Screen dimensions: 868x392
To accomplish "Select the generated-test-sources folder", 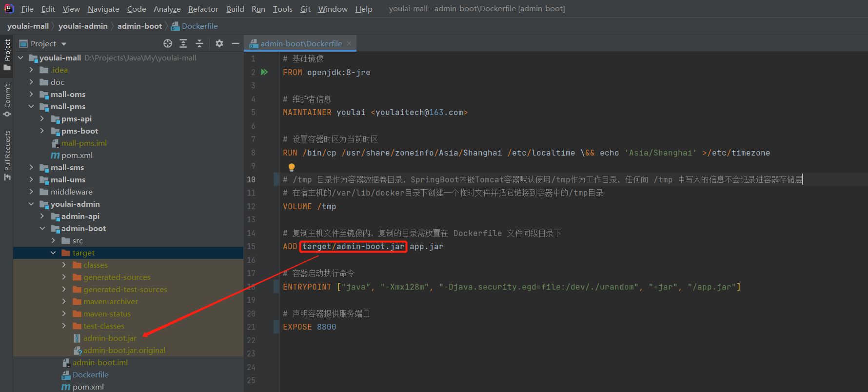I will (x=125, y=289).
